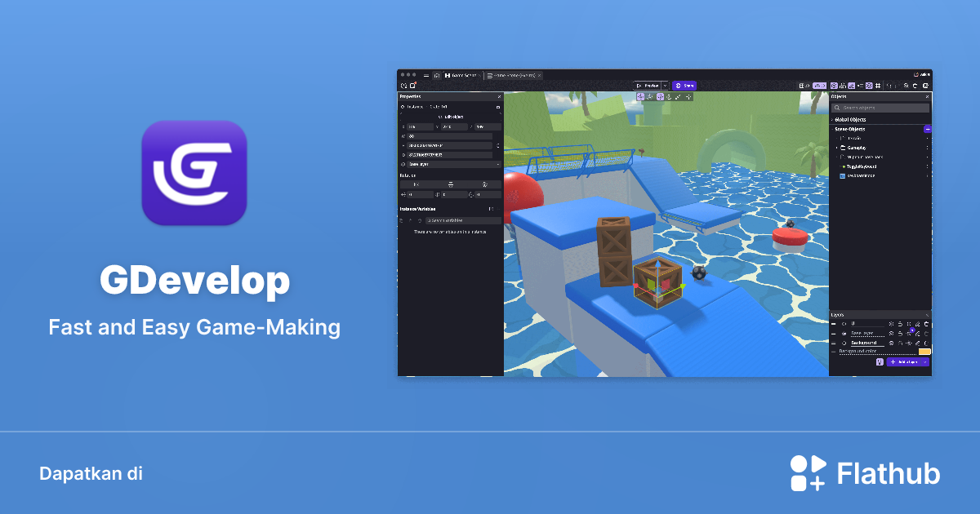Viewport: 980px width, 514px height.
Task: Open the Preview options dropdown arrow
Action: pyautogui.click(x=666, y=86)
